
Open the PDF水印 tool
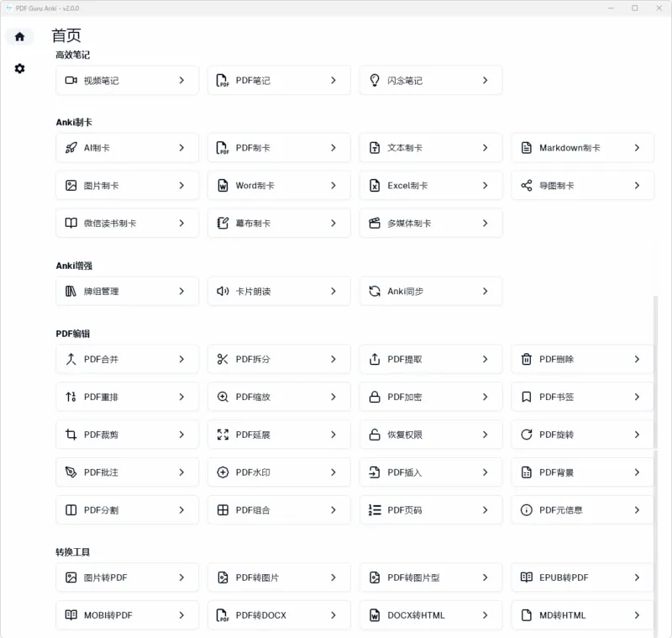(x=279, y=472)
